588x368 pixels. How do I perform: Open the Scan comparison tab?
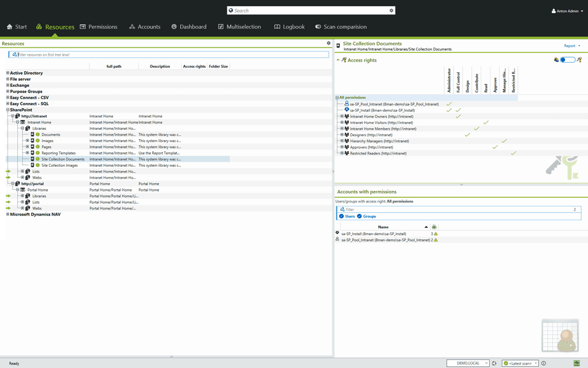tap(341, 26)
